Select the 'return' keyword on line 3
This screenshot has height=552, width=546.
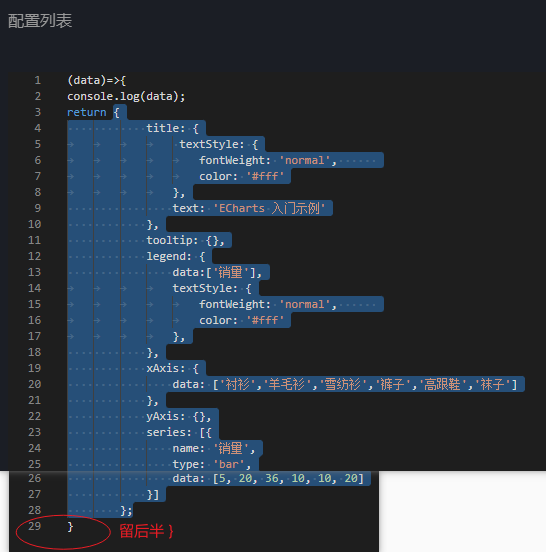tap(87, 112)
